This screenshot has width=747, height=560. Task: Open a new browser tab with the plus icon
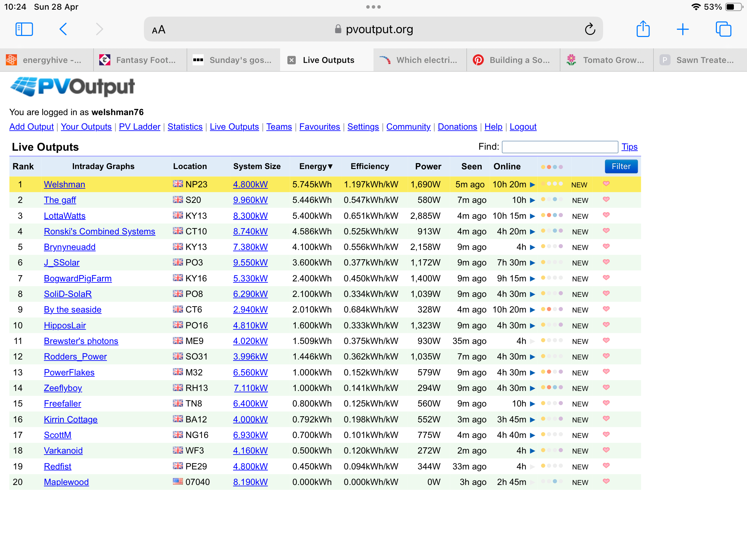(x=683, y=29)
